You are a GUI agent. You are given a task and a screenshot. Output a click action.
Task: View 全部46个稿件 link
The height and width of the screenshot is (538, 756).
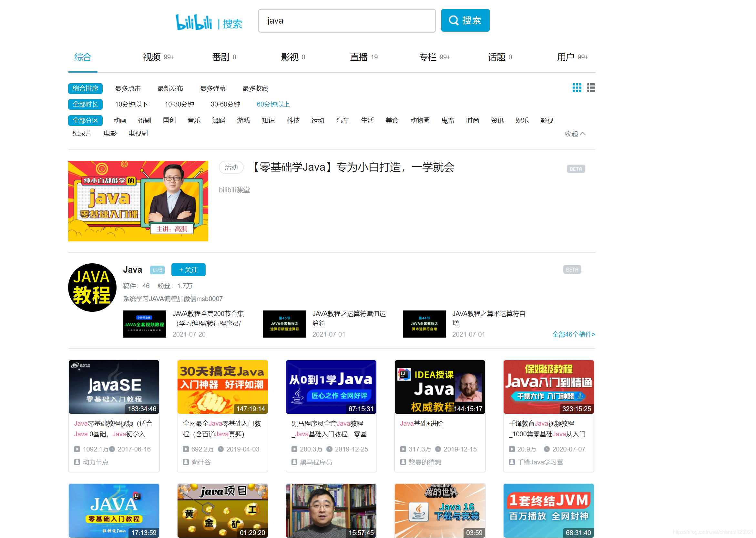point(574,334)
